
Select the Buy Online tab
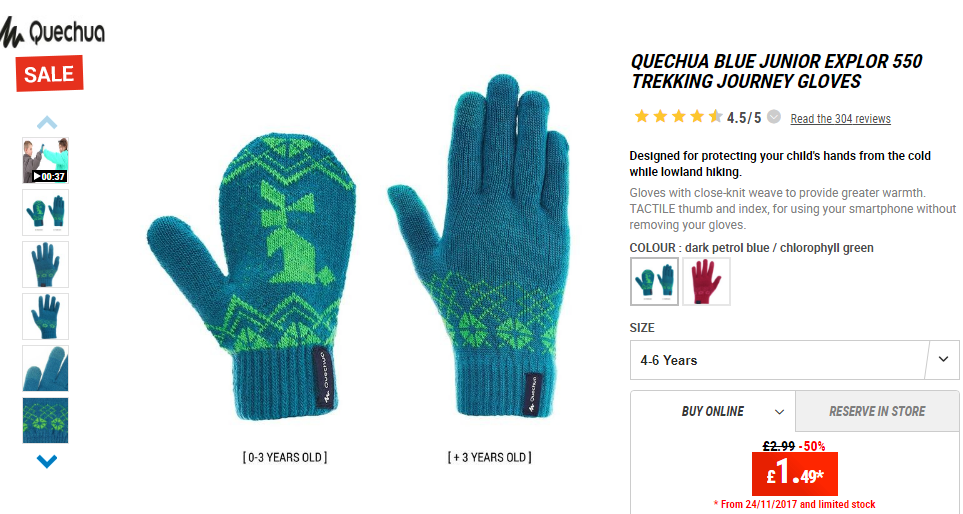[713, 411]
